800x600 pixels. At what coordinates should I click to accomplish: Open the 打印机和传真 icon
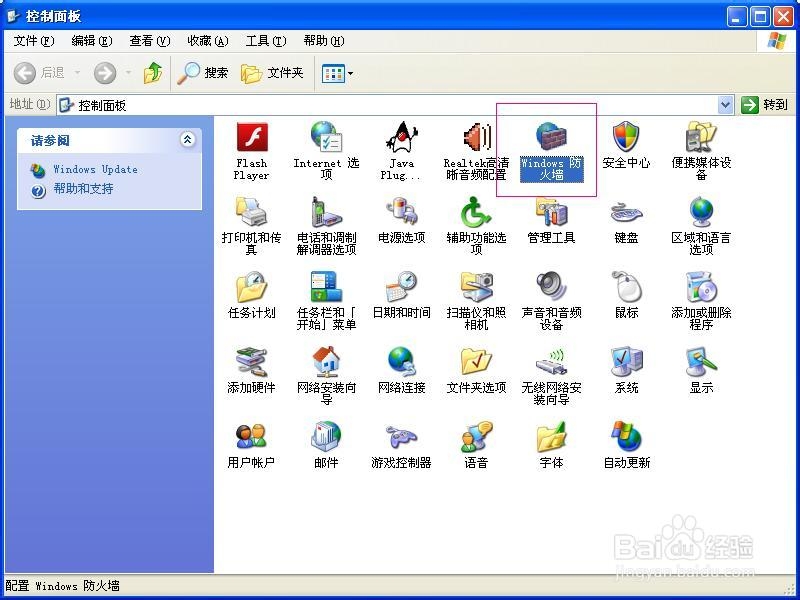point(252,212)
